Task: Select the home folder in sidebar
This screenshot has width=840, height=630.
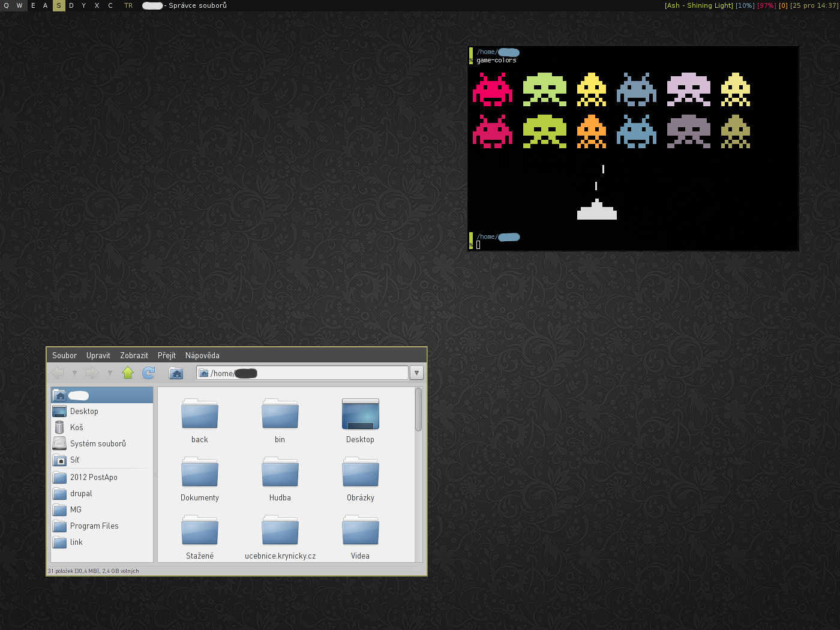Action: point(102,395)
